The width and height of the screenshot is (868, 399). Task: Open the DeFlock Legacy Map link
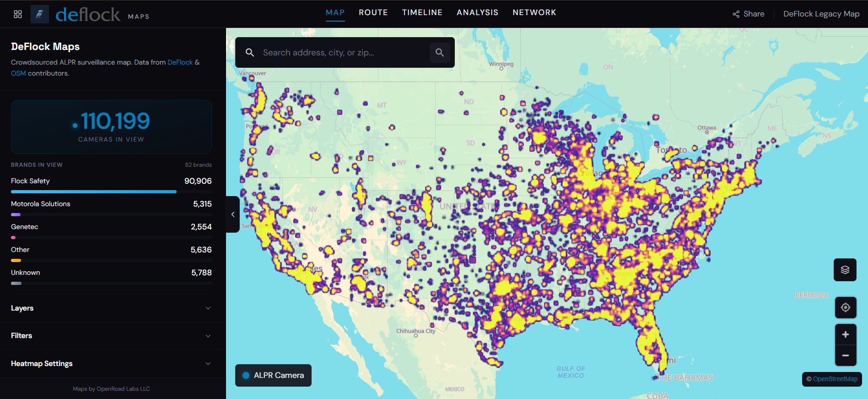click(821, 14)
